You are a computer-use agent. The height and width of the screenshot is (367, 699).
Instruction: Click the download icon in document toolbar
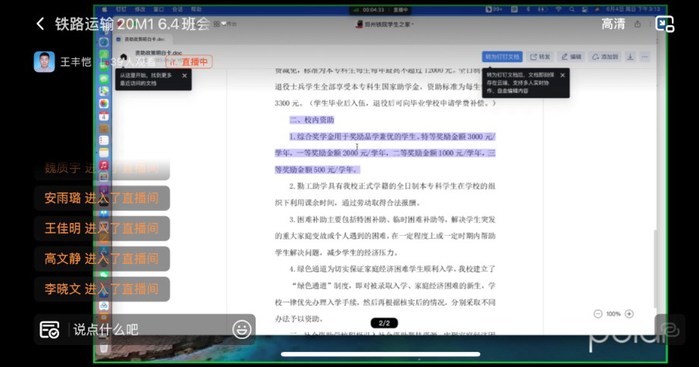630,57
